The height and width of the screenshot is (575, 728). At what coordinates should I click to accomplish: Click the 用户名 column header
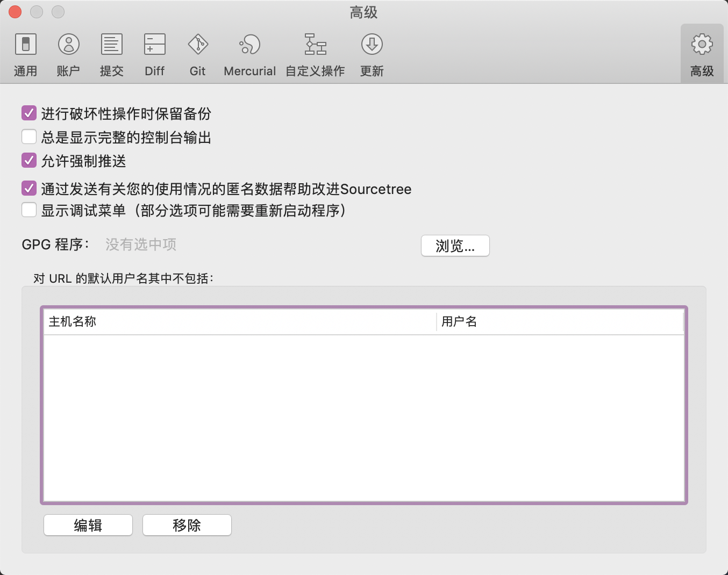pos(559,322)
